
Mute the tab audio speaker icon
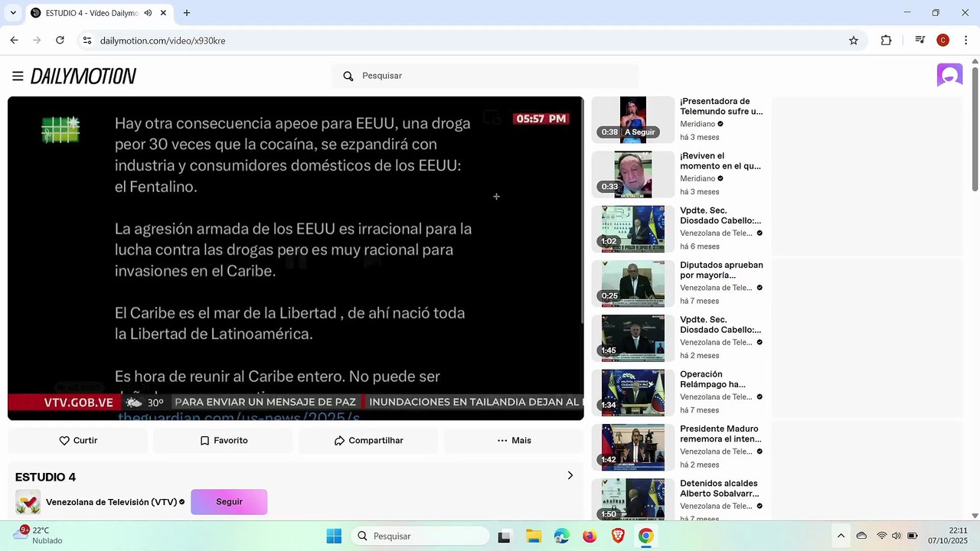click(148, 13)
